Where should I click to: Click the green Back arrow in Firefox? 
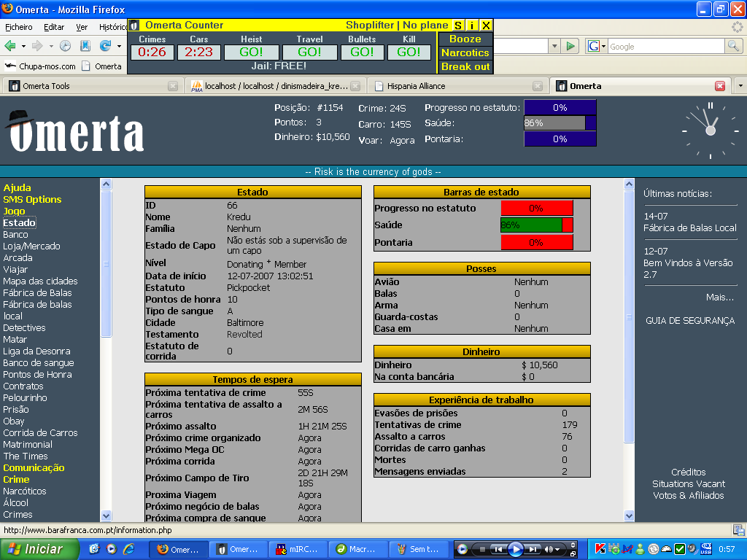[10, 46]
